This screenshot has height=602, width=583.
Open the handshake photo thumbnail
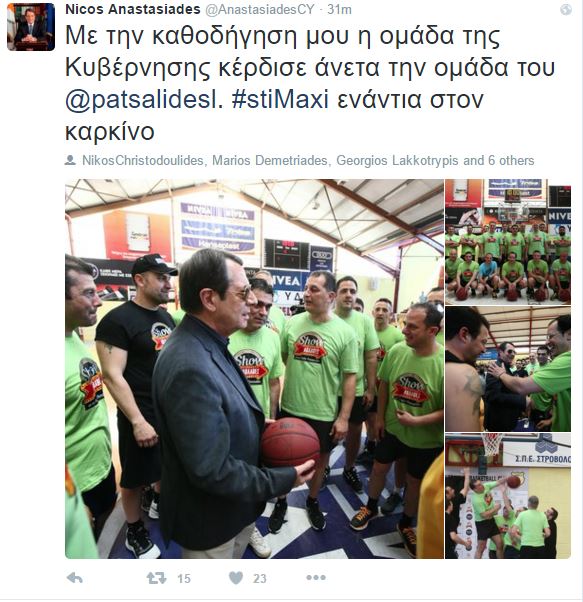point(508,369)
